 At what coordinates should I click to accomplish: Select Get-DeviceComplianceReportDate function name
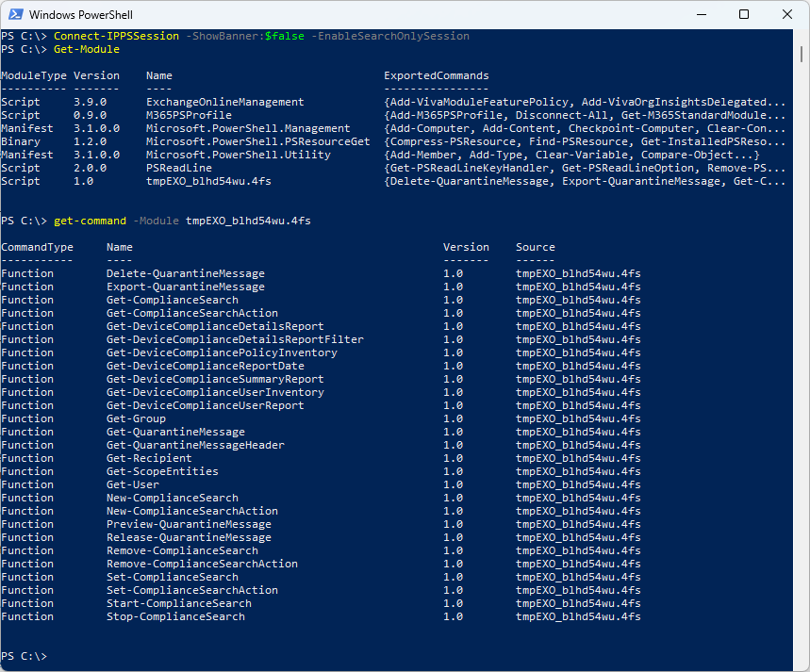(x=206, y=366)
